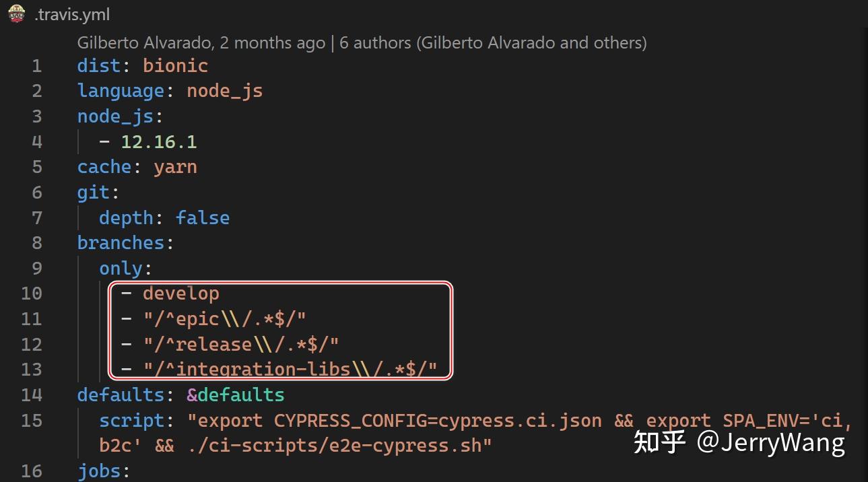The width and height of the screenshot is (868, 482).
Task: Click the 'node_js' value on line 2
Action: point(224,91)
